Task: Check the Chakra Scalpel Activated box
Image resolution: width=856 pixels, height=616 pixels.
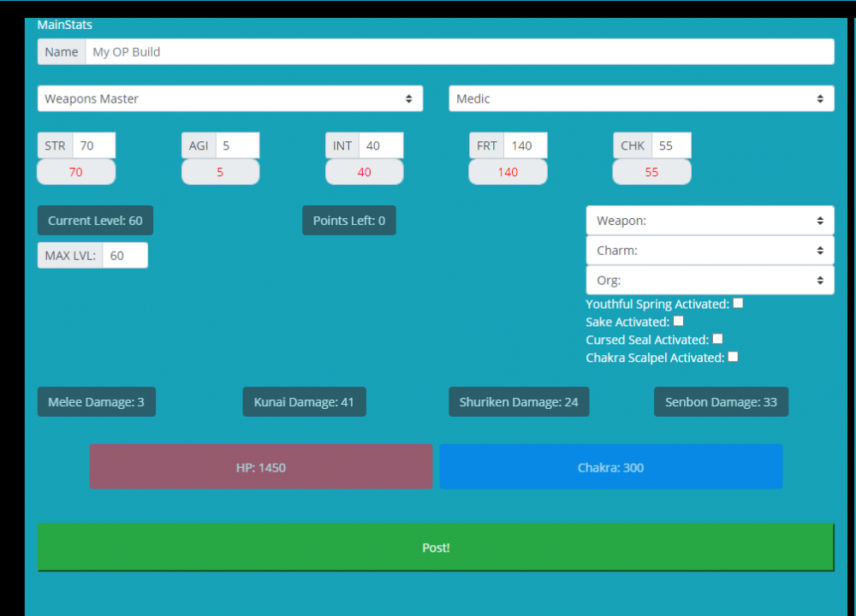Action: (733, 358)
